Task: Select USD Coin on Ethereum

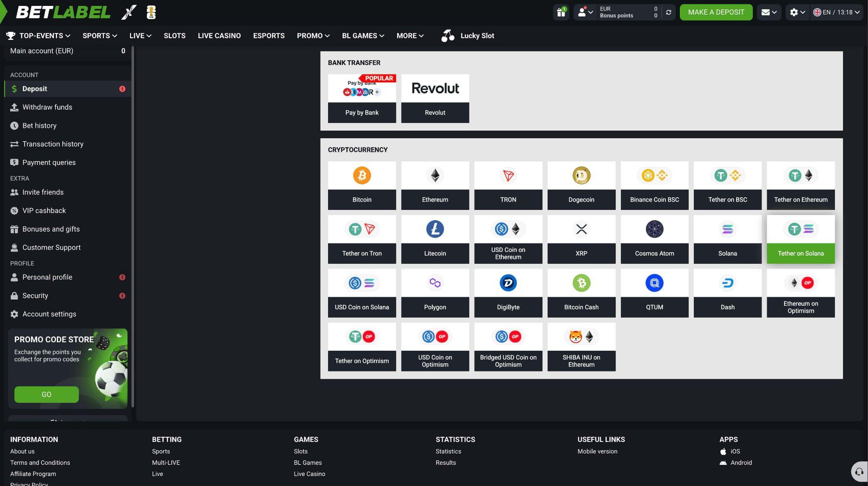Action: point(508,239)
